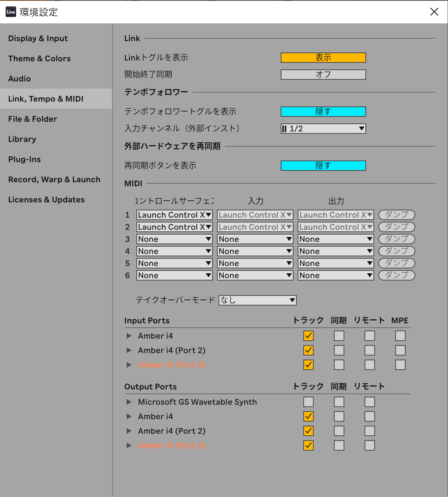Enable リモート for input Amber i4 (Port 2)
This screenshot has height=497, width=448.
pos(370,350)
